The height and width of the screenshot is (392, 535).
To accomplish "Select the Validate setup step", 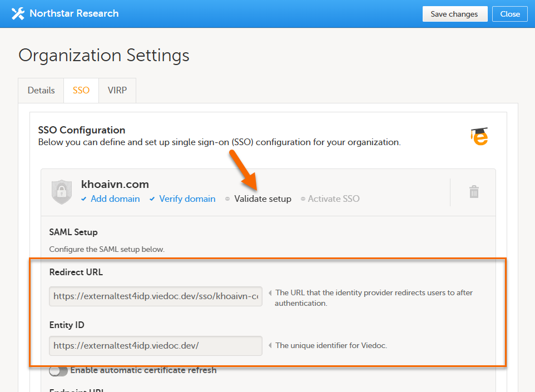I will (262, 199).
